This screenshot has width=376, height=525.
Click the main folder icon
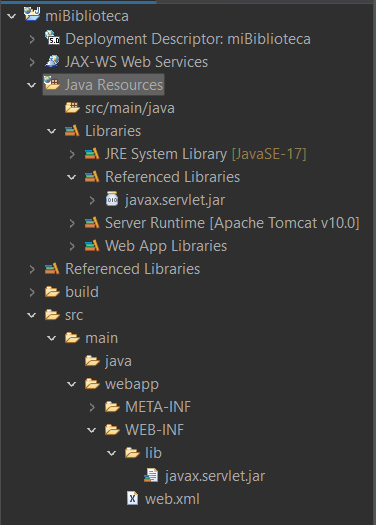click(72, 338)
